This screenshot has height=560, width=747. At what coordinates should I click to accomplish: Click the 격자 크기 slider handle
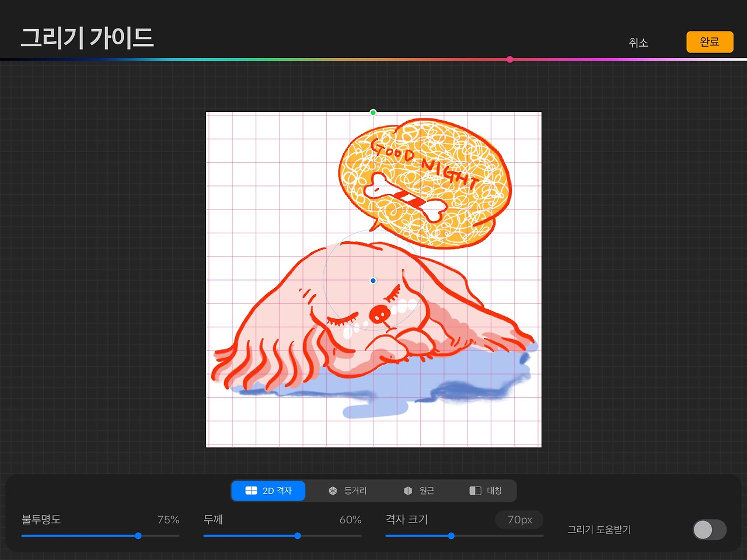[451, 535]
